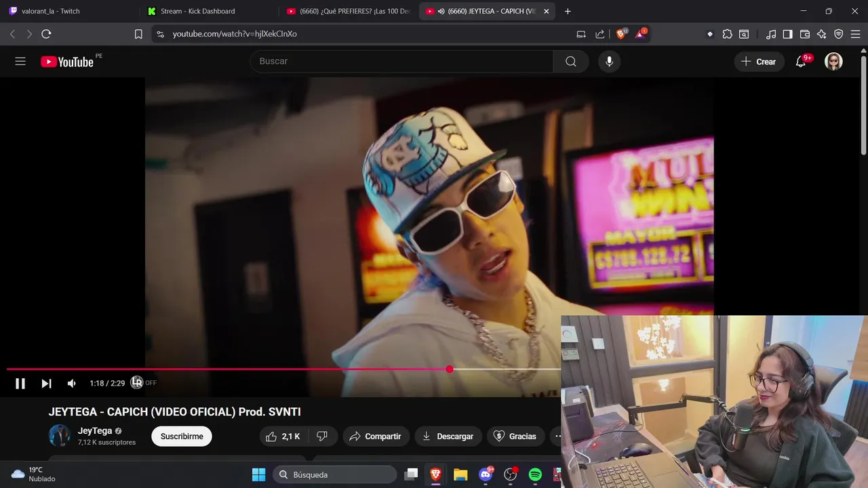Image resolution: width=868 pixels, height=488 pixels.
Task: Go back in browser history
Action: tap(12, 34)
